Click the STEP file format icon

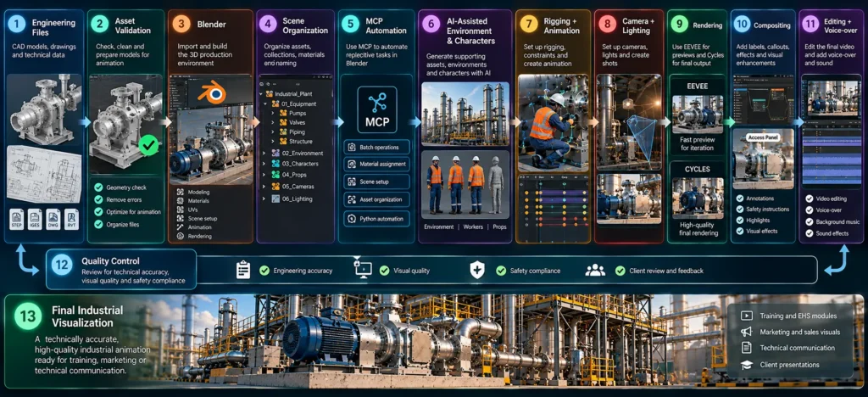(17, 219)
